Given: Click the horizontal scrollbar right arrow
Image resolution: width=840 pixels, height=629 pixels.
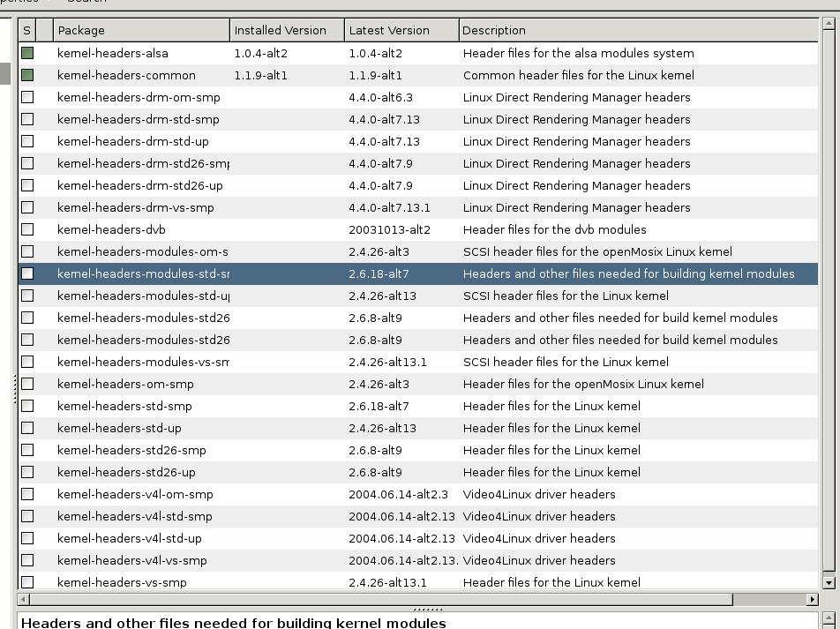Looking at the screenshot, I should coord(812,599).
